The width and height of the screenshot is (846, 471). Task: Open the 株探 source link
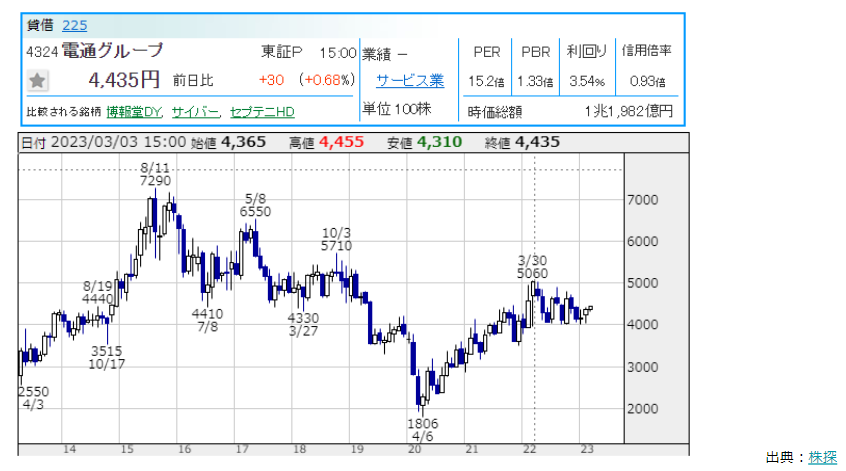[x=823, y=457]
